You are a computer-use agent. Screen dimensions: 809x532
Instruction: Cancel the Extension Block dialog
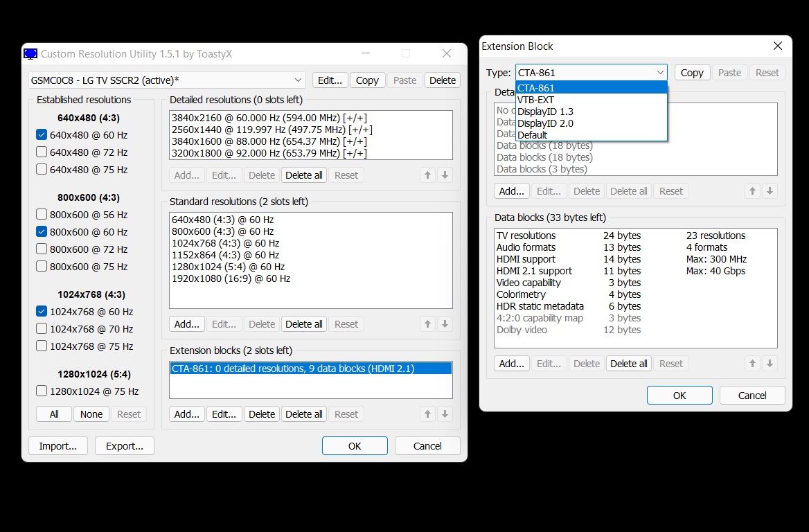752,396
